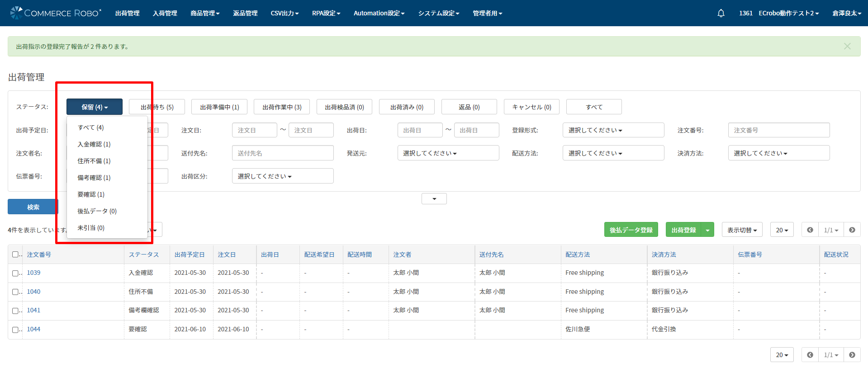Click the first 出荷日 date field

[420, 130]
